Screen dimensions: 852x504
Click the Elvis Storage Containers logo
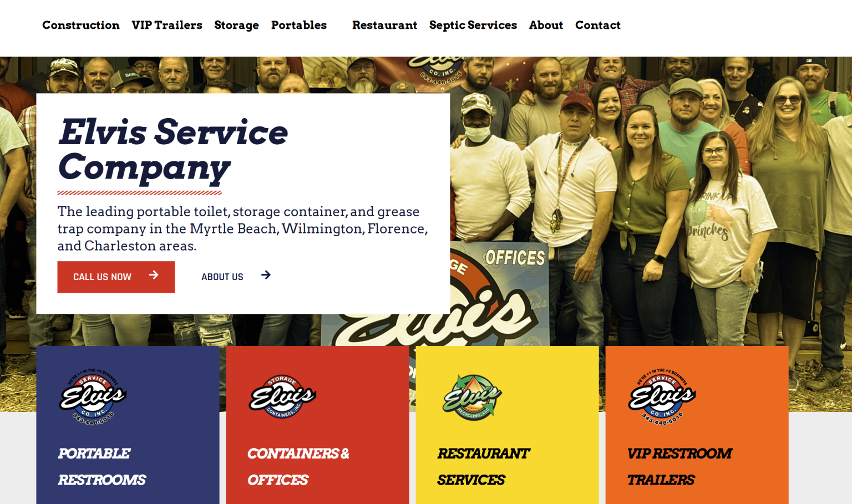282,396
